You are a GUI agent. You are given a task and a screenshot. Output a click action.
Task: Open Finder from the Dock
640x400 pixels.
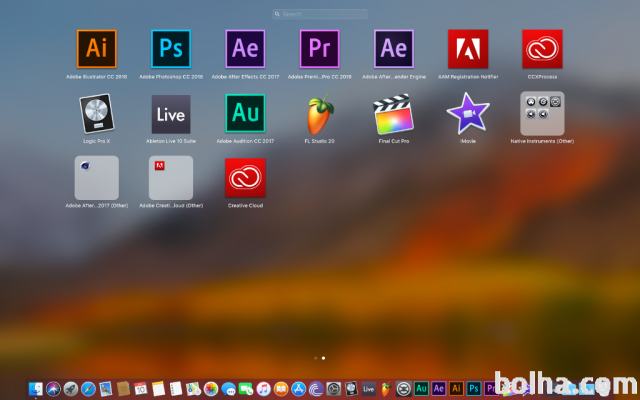[x=36, y=388]
